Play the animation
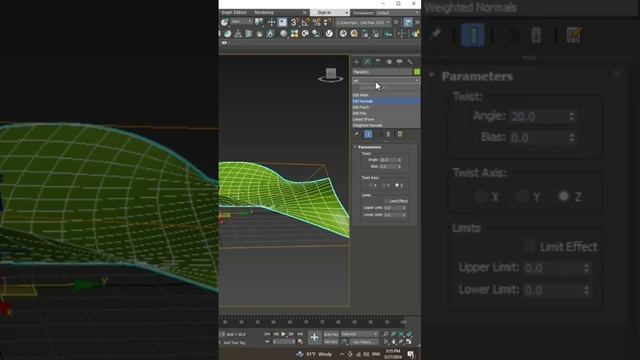The image size is (640, 360). [283, 334]
